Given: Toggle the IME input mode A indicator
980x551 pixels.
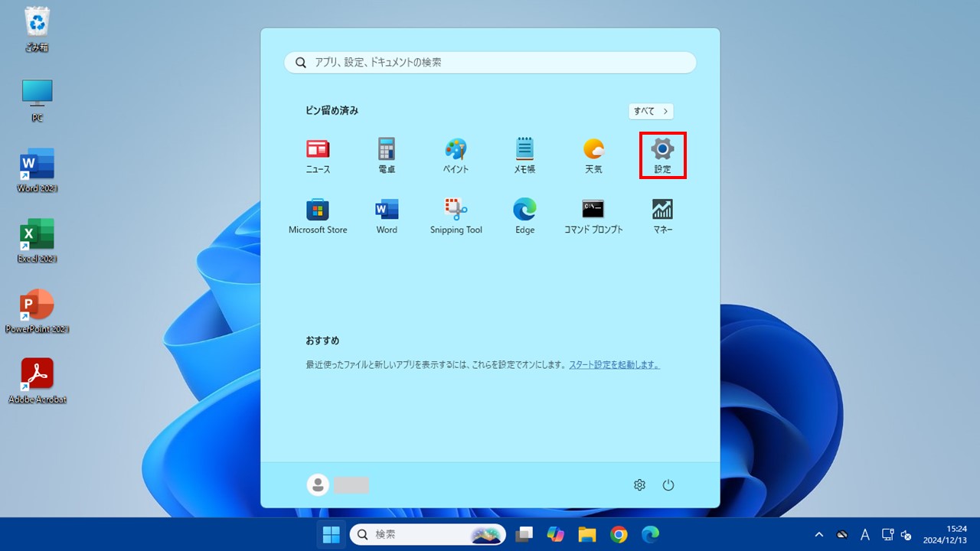Looking at the screenshot, I should pos(864,534).
